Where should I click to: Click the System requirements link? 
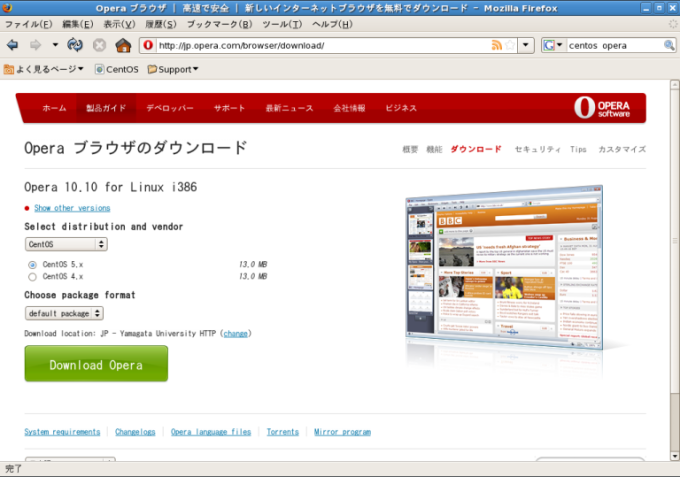click(x=62, y=432)
